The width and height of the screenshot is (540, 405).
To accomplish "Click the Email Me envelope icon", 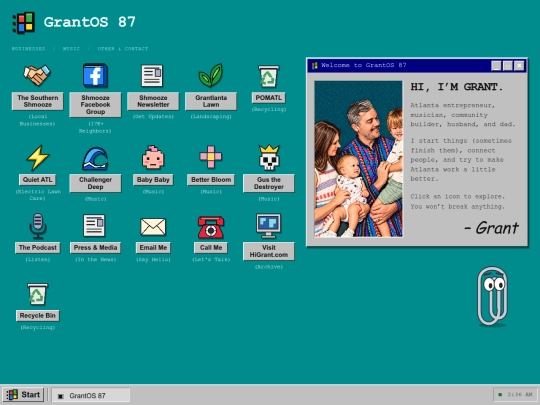I will (x=153, y=227).
